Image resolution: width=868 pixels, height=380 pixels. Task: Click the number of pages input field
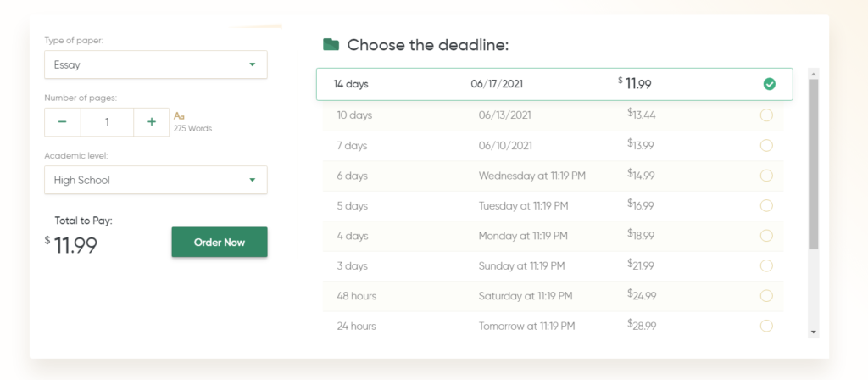[107, 122]
